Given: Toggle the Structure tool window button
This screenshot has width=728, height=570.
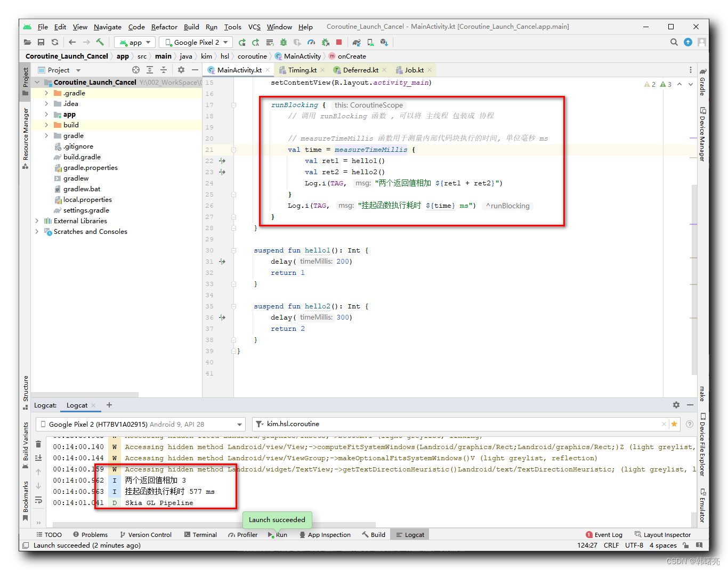Looking at the screenshot, I should [25, 393].
